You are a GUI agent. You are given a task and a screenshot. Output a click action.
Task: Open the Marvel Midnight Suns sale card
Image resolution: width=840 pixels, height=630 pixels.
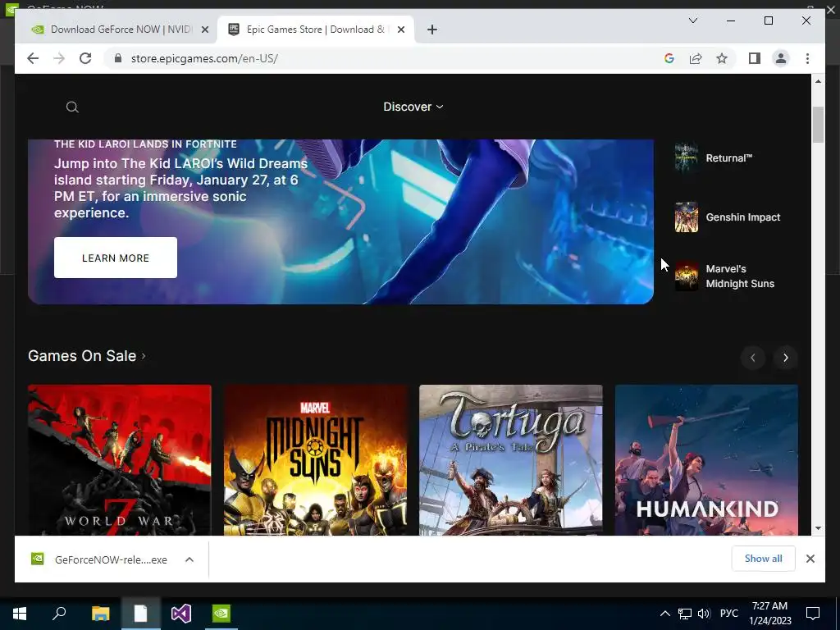click(x=316, y=459)
